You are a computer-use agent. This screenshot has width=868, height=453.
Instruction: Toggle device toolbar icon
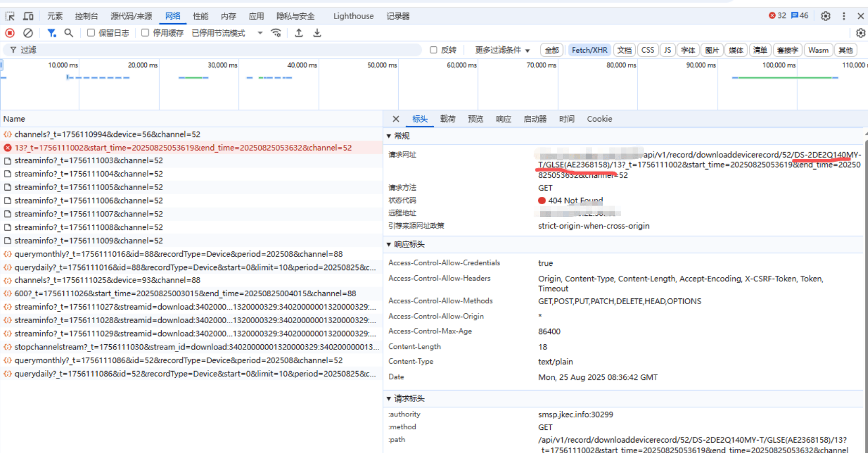click(29, 16)
